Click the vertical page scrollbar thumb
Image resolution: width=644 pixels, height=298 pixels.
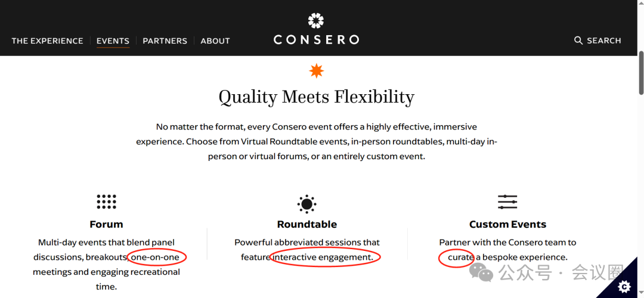coord(641,73)
